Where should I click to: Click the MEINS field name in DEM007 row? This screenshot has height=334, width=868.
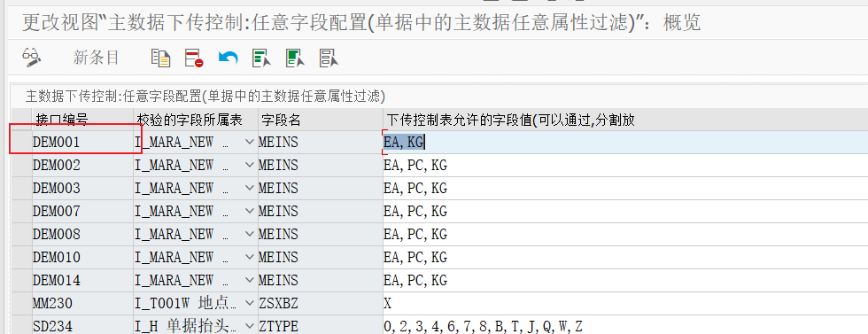pyautogui.click(x=321, y=211)
